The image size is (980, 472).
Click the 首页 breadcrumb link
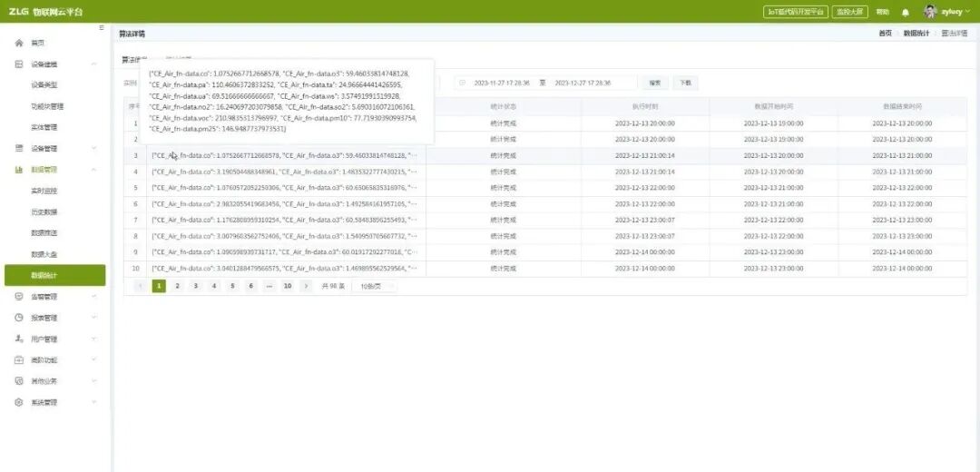(885, 34)
